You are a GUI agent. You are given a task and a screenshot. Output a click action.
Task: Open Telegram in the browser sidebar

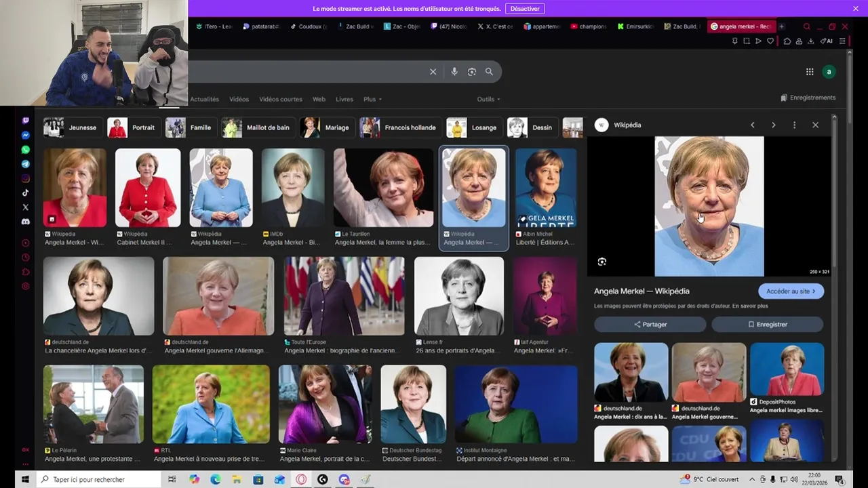coord(25,164)
